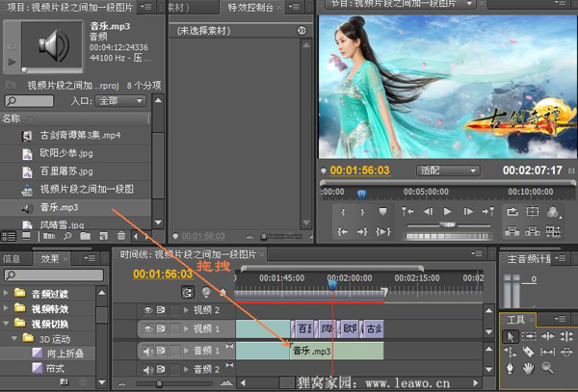The image size is (578, 392).
Task: Expand the 音频 1 track
Action: point(186,351)
